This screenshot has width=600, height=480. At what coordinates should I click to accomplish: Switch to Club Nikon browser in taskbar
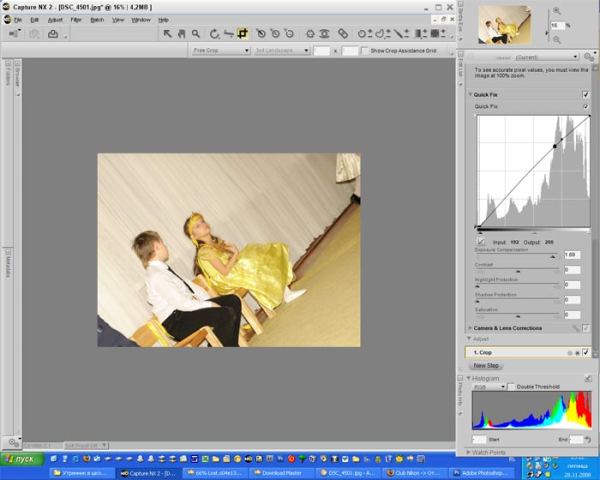click(x=415, y=473)
